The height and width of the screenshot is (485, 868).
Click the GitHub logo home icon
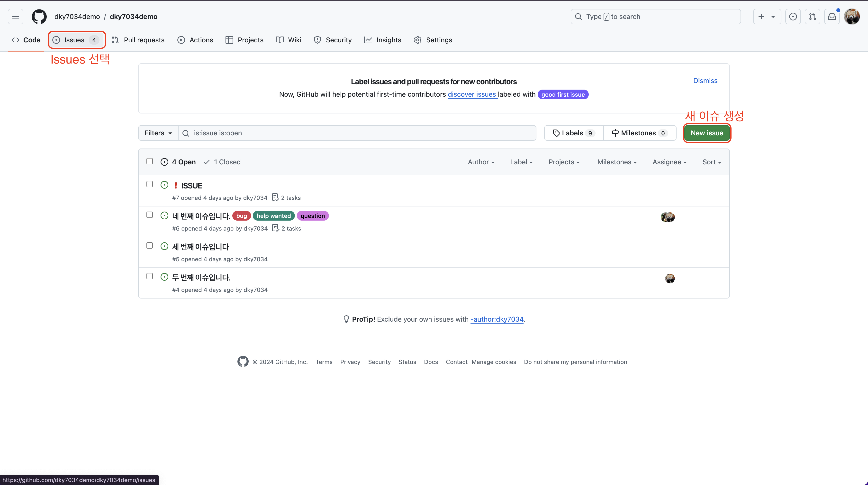point(39,17)
